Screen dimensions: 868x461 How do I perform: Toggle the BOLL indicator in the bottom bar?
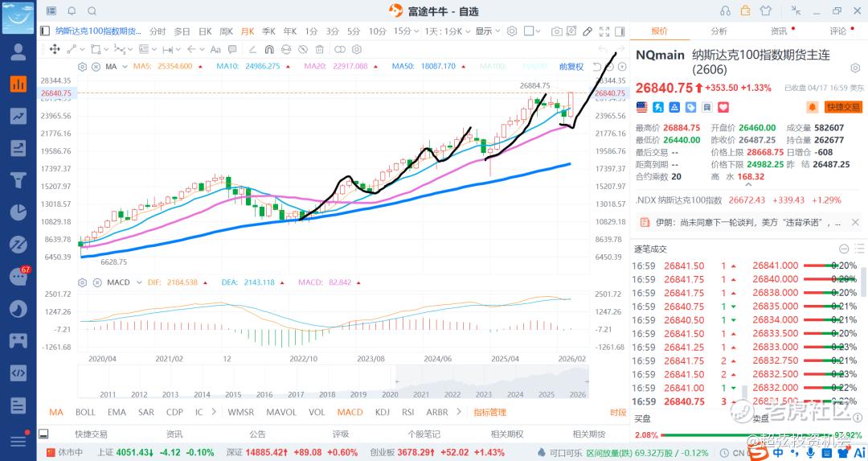85,412
